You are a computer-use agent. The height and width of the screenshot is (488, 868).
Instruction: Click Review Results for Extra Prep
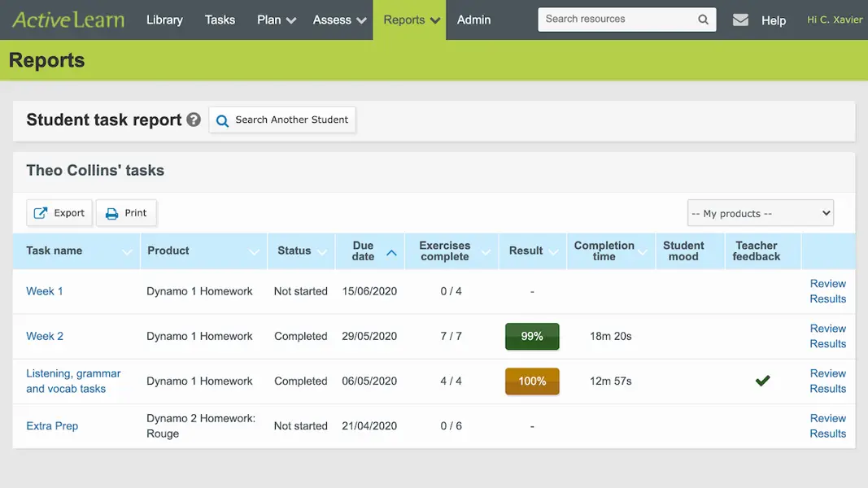coord(827,426)
